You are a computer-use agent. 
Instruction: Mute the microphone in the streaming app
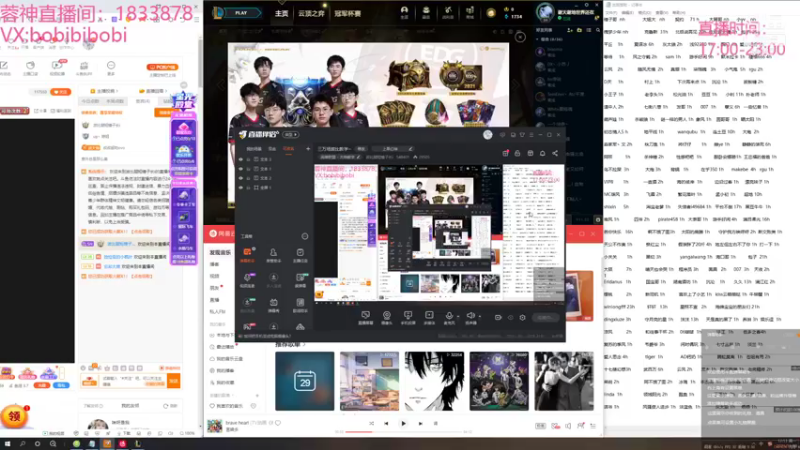tap(449, 317)
